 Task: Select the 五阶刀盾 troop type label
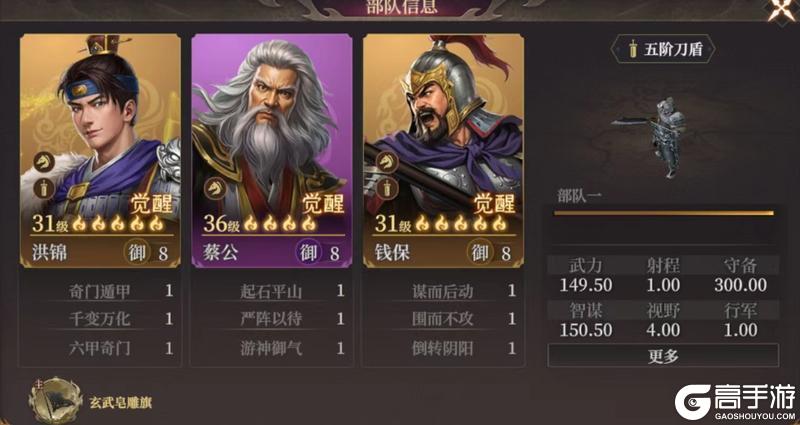(x=663, y=49)
